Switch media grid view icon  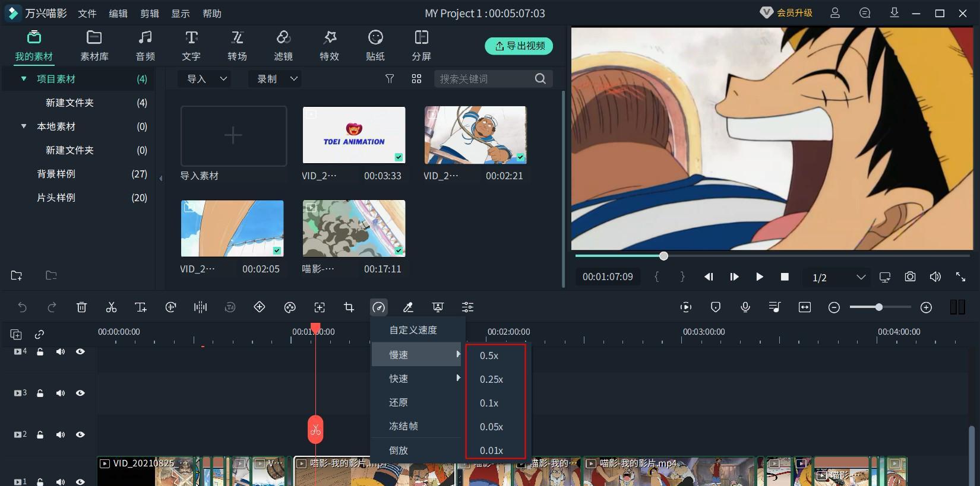click(x=416, y=79)
